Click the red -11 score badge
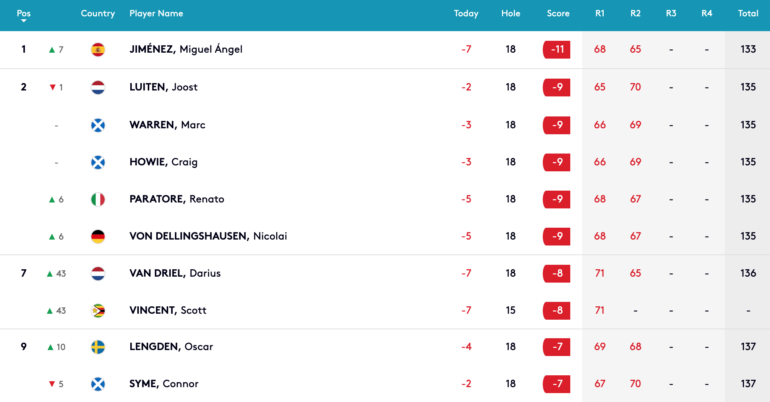 pyautogui.click(x=557, y=50)
